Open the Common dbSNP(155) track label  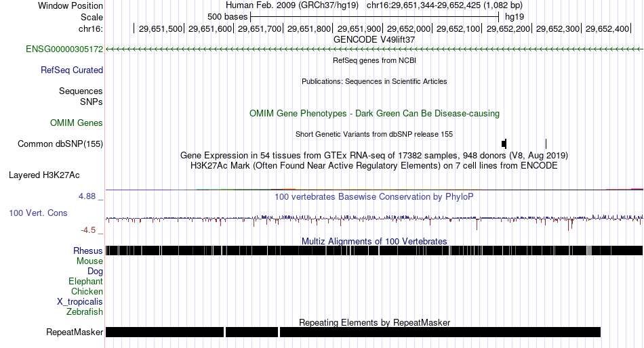tap(60, 144)
